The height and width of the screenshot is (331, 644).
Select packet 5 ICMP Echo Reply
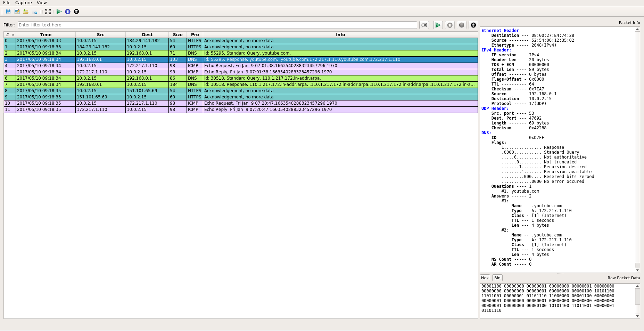click(x=241, y=72)
